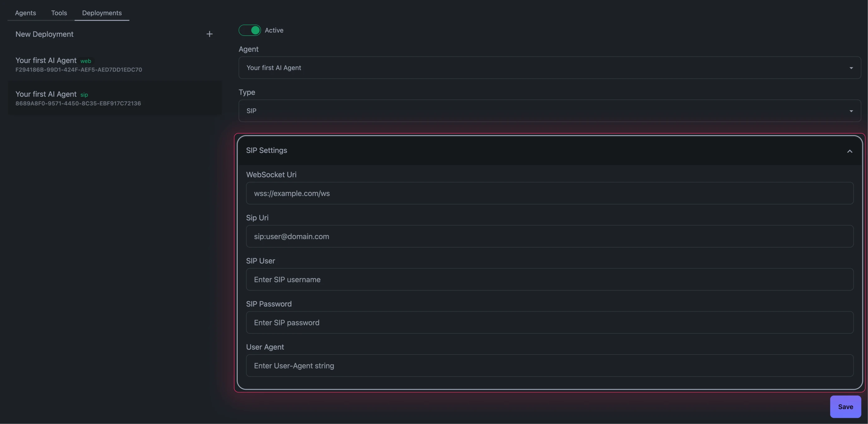
Task: Focus the SIP User input field
Action: coord(549,280)
